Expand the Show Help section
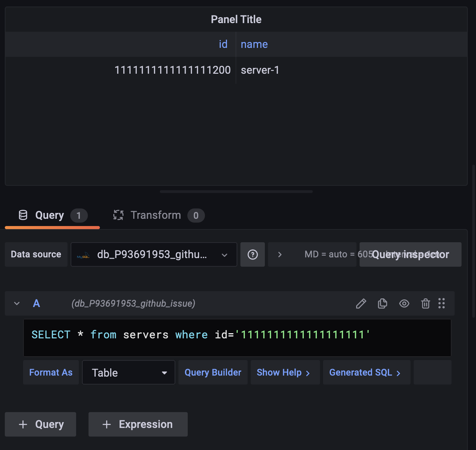Screen dimensions: 476x450 point(284,372)
